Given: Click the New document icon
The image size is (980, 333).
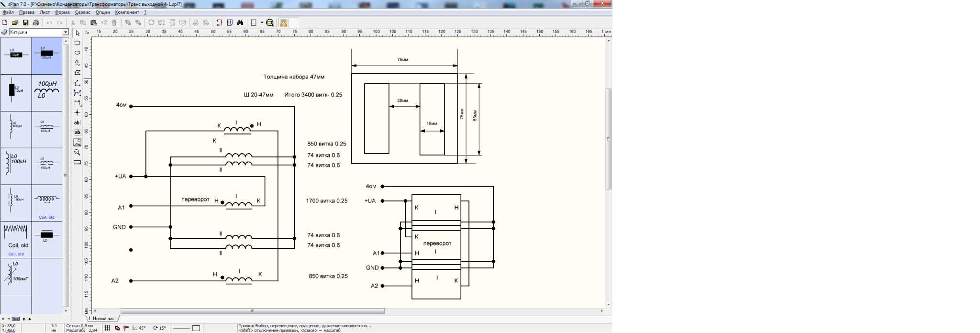Looking at the screenshot, I should coord(5,22).
